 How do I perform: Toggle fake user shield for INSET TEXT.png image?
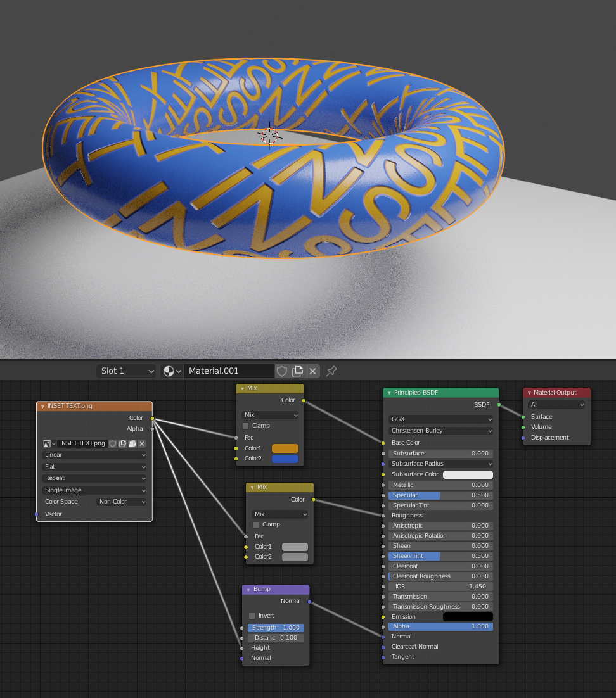coord(113,443)
